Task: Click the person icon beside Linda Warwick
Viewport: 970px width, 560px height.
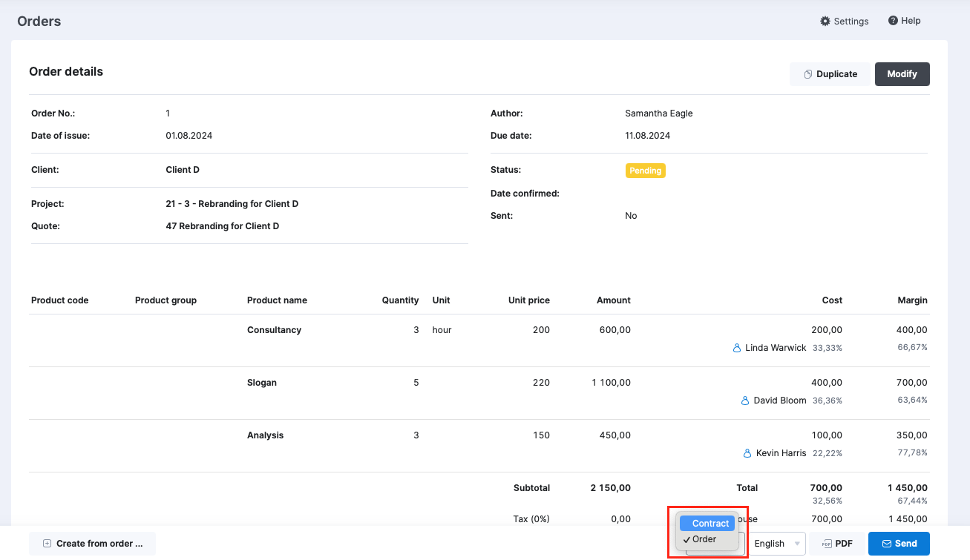Action: pyautogui.click(x=737, y=348)
